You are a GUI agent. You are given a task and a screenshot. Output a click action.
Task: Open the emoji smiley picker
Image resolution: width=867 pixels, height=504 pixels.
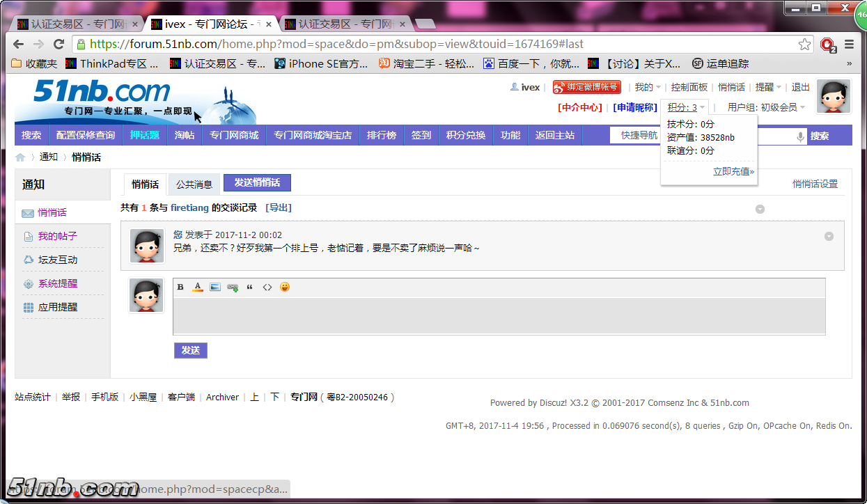(x=285, y=287)
